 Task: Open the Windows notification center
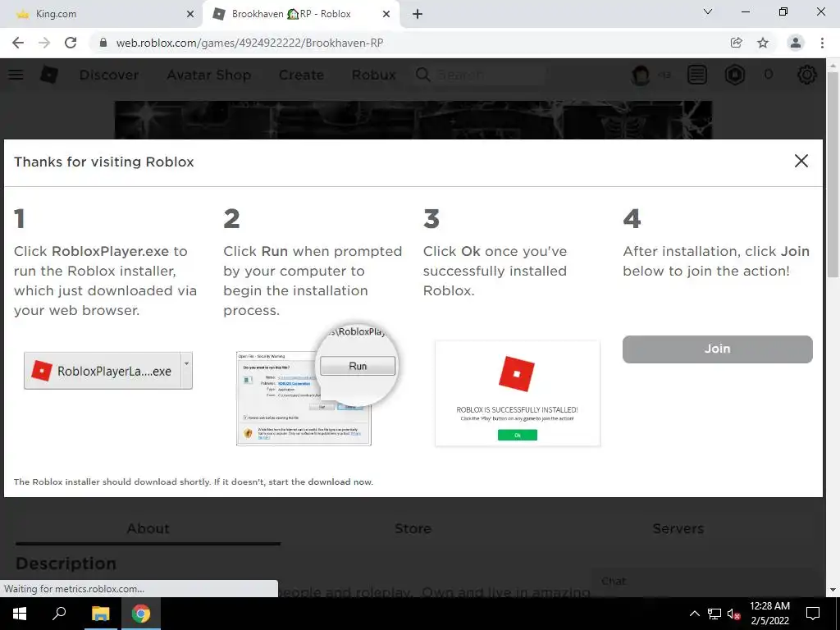813,614
